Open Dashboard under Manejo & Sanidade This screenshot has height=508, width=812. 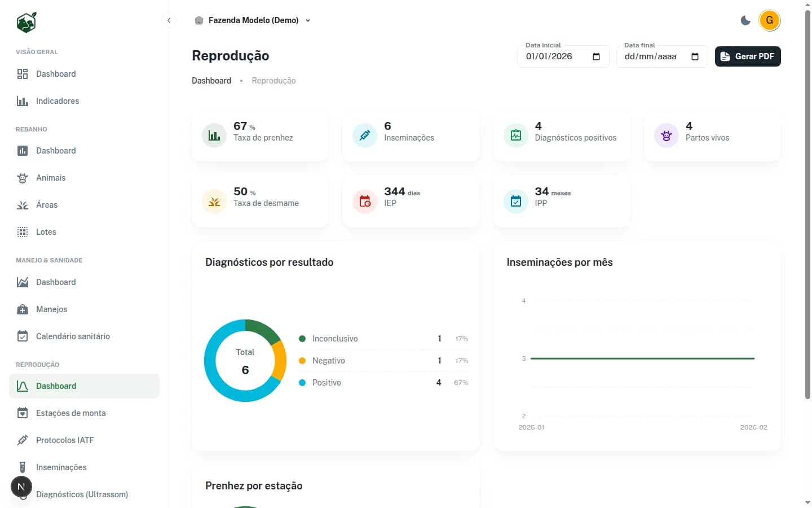point(84,282)
